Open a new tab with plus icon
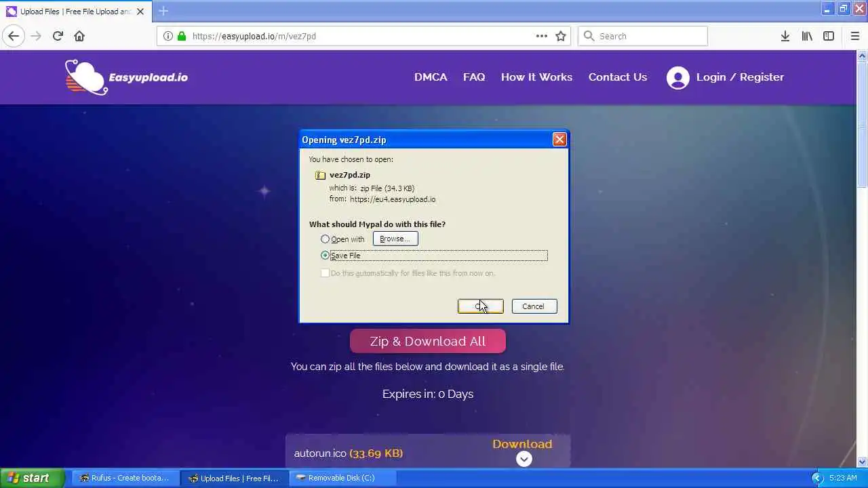This screenshot has height=488, width=868. pyautogui.click(x=163, y=11)
